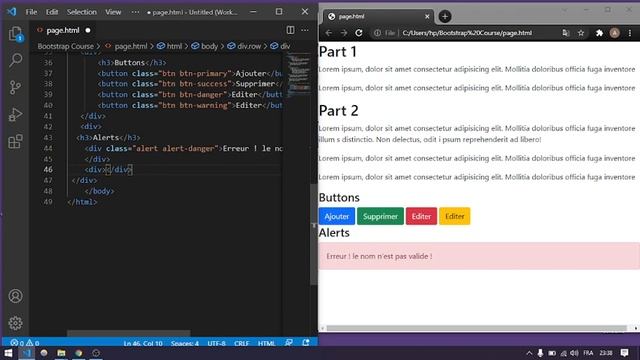Open the File menu in VS Code
The height and width of the screenshot is (360, 640).
coord(31,12)
